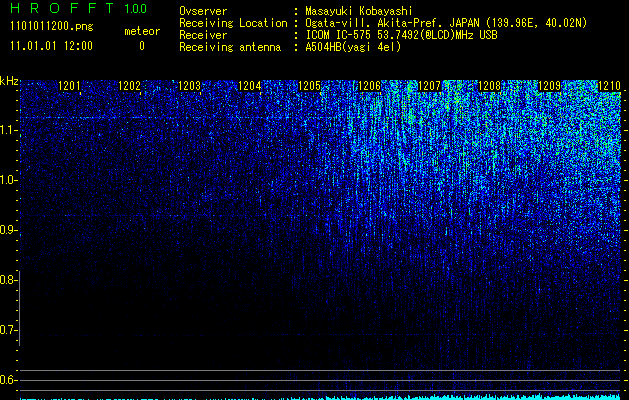
Task: Click the 1.1 frequency axis label
Action: tap(7, 130)
